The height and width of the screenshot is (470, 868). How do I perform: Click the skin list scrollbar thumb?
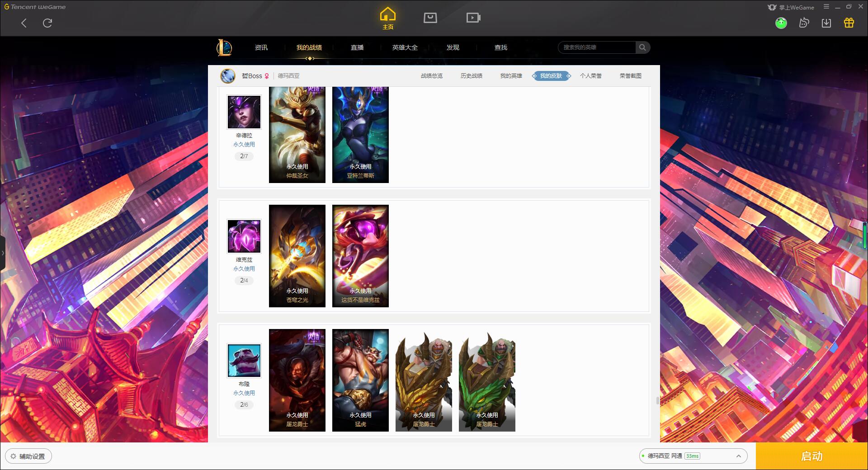657,401
